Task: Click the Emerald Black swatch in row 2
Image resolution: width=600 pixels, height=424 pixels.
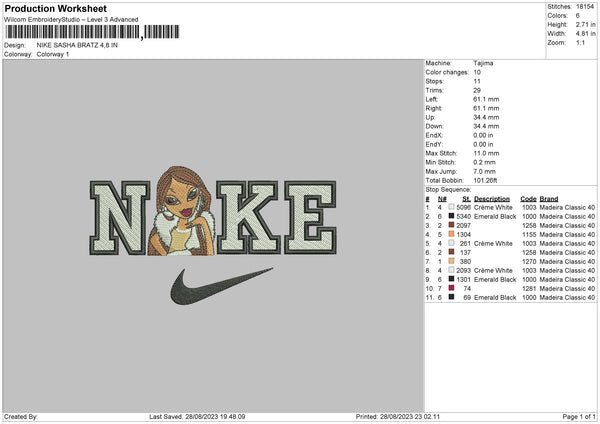Action: click(x=452, y=216)
